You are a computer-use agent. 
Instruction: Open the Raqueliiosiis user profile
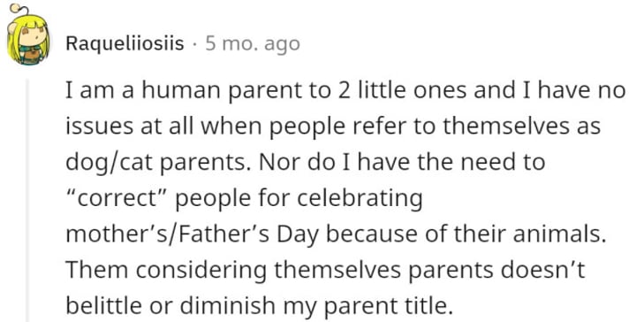tap(125, 43)
